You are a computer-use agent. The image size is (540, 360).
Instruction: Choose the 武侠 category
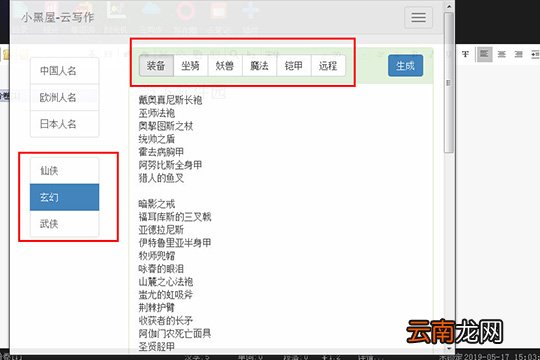(65, 224)
